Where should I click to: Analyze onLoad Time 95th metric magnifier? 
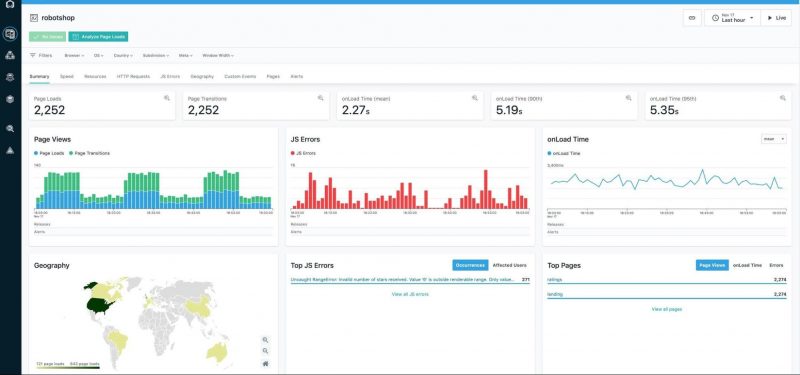point(783,98)
